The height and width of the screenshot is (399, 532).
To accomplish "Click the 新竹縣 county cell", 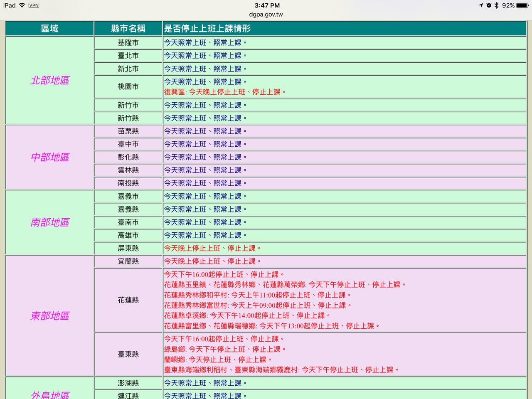I will point(128,118).
